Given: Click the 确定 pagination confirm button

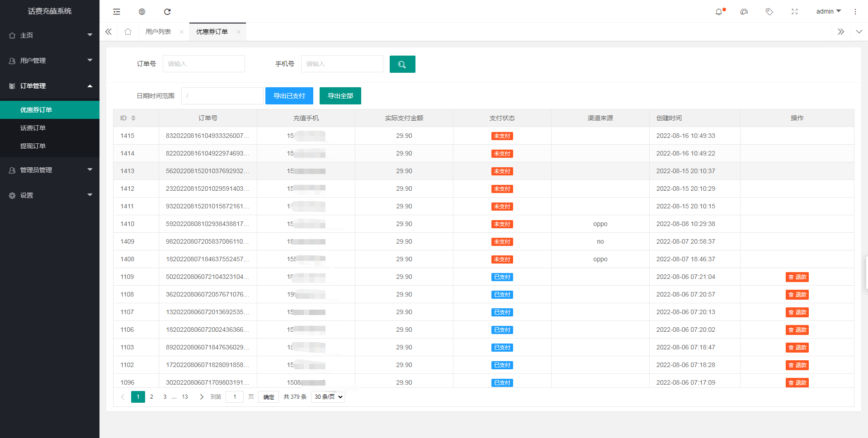Looking at the screenshot, I should click(269, 397).
